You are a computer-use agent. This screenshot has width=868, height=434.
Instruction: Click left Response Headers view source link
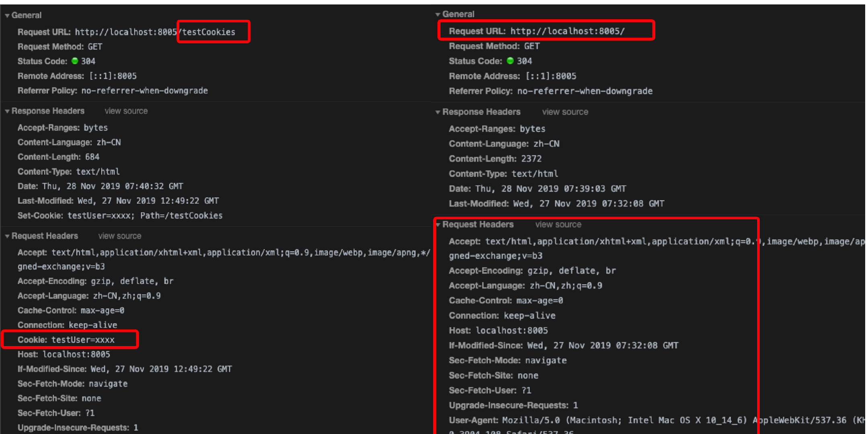click(x=126, y=111)
